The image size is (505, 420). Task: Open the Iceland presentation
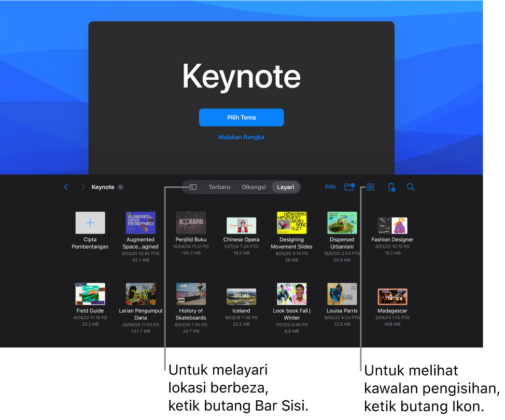241,297
